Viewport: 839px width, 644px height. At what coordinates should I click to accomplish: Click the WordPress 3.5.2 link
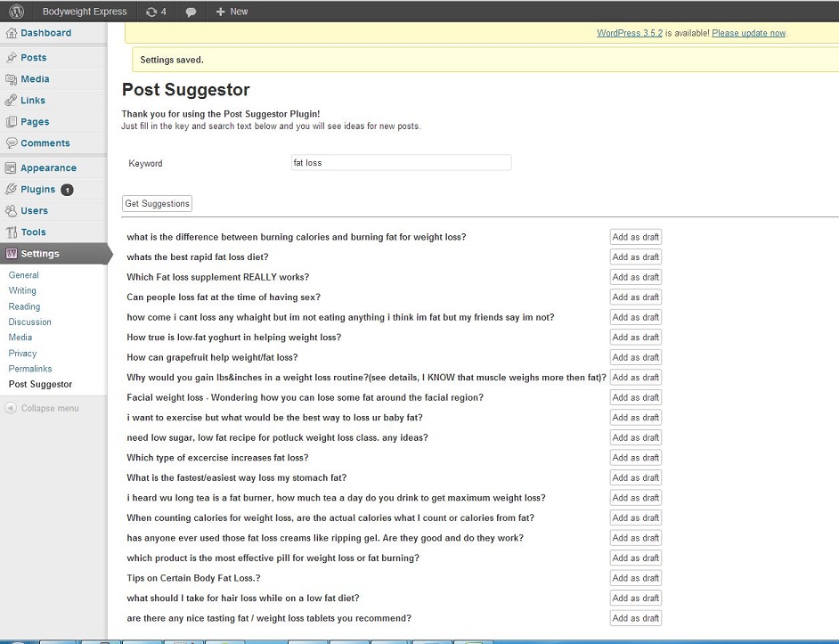630,33
